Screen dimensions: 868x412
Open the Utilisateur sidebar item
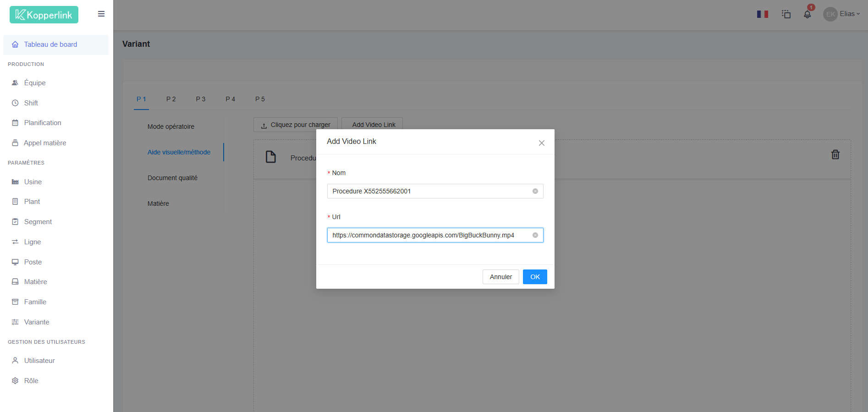39,361
